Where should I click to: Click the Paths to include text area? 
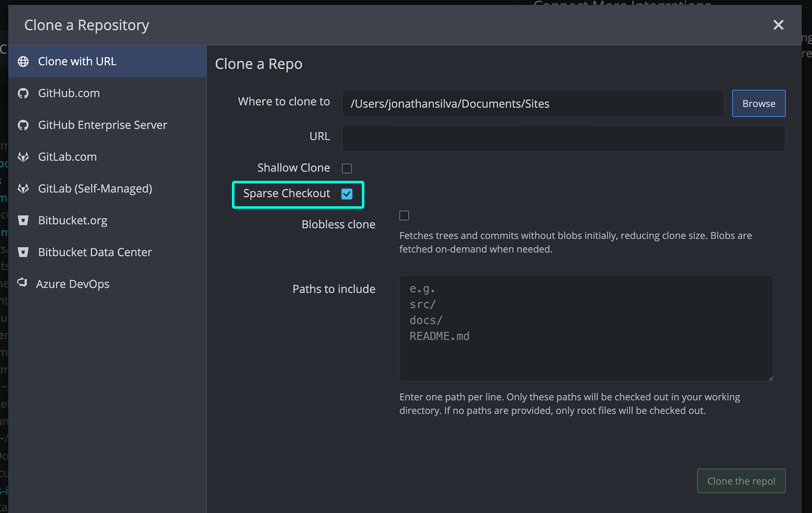tap(586, 328)
